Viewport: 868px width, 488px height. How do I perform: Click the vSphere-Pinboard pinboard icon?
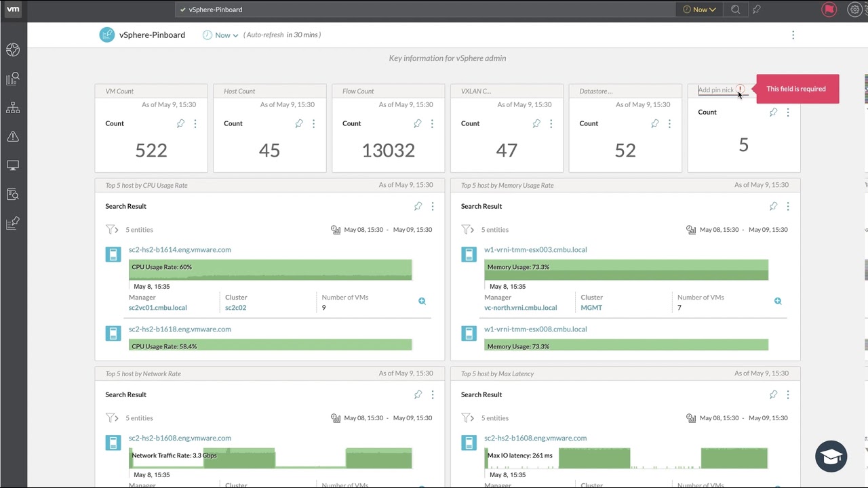107,35
